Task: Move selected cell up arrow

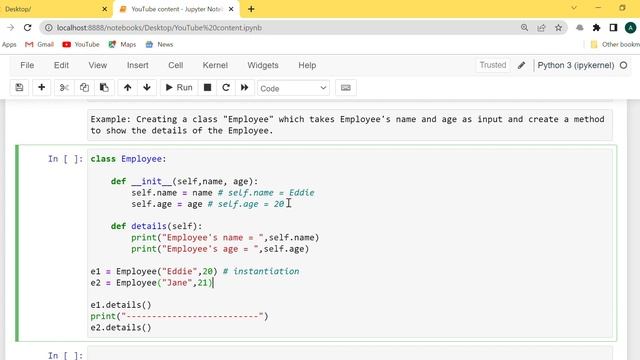Action: click(127, 87)
